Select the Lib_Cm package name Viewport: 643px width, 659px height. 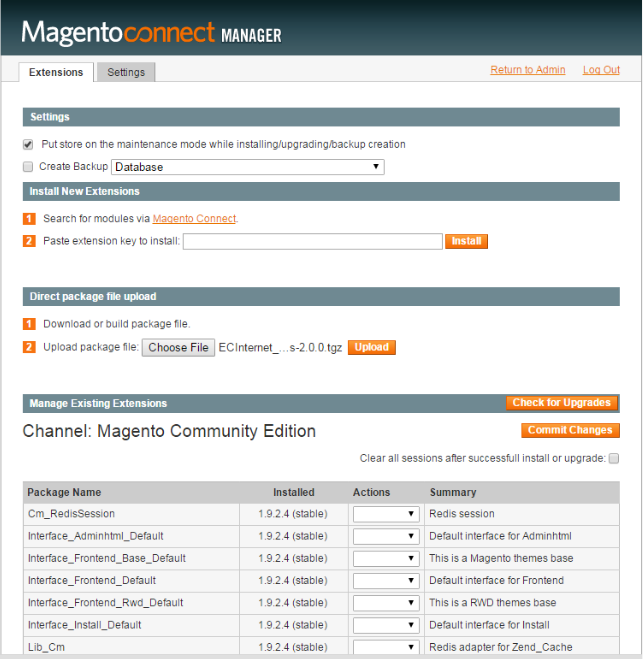46,647
